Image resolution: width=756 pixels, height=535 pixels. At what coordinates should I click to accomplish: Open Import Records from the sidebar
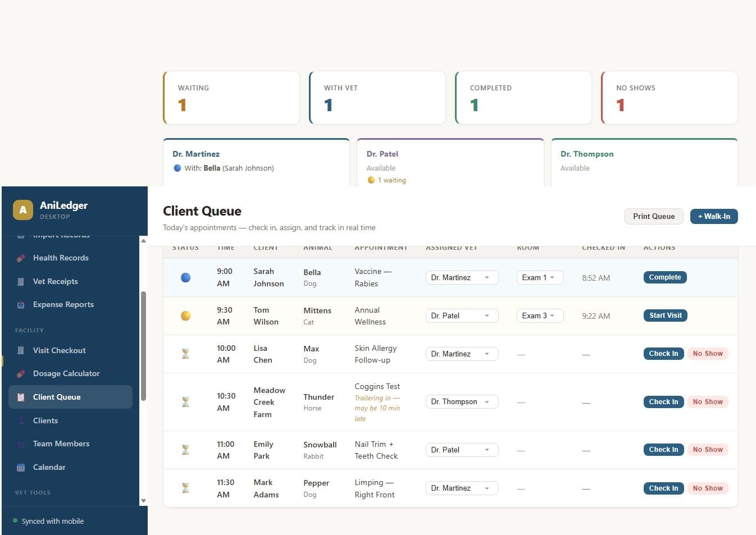pos(62,235)
